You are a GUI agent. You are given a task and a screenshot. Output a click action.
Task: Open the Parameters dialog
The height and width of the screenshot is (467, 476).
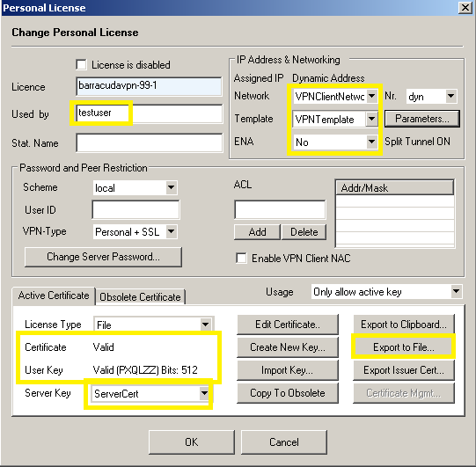tap(422, 119)
